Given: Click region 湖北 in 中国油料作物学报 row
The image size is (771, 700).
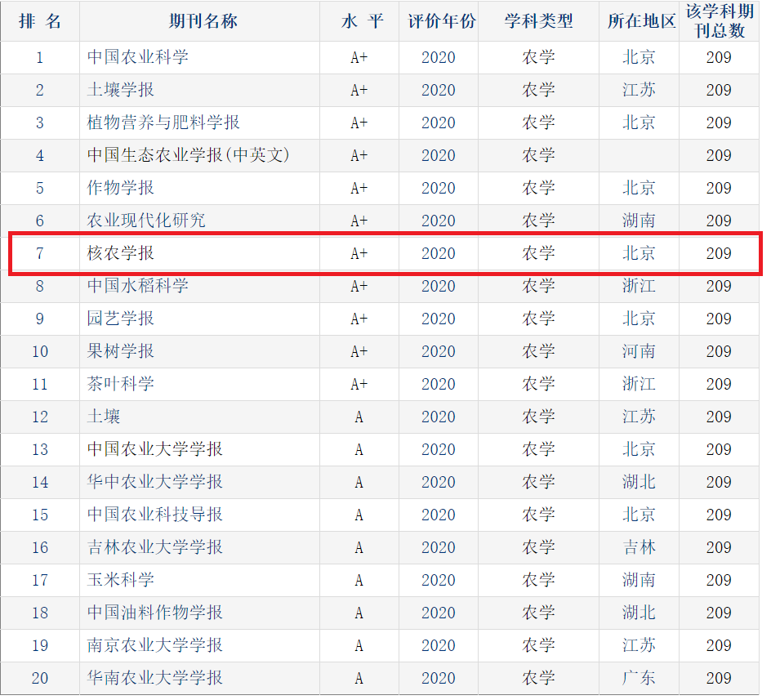Looking at the screenshot, I should [639, 613].
